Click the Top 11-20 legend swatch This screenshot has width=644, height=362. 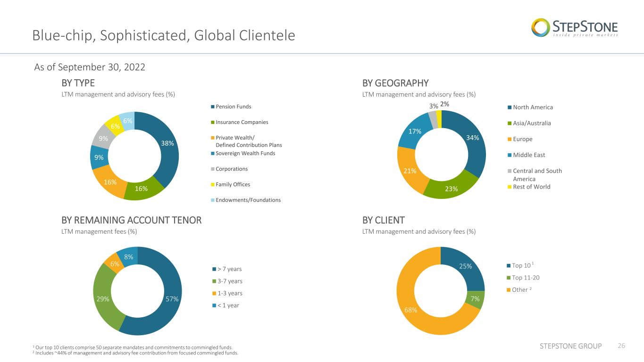pyautogui.click(x=509, y=278)
